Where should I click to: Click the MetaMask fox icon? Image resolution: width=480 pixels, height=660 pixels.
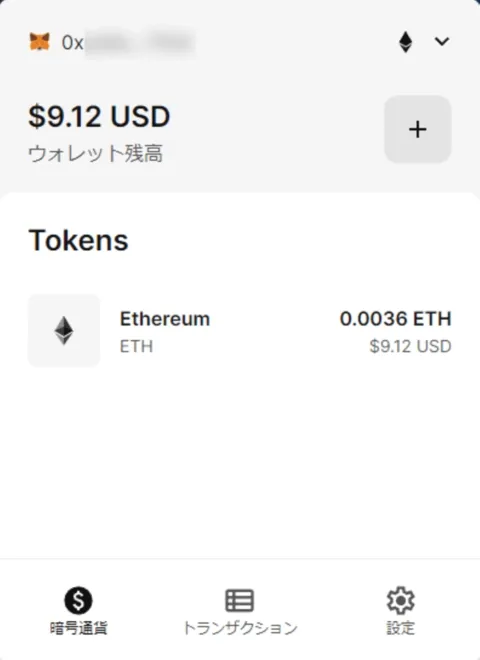click(40, 42)
